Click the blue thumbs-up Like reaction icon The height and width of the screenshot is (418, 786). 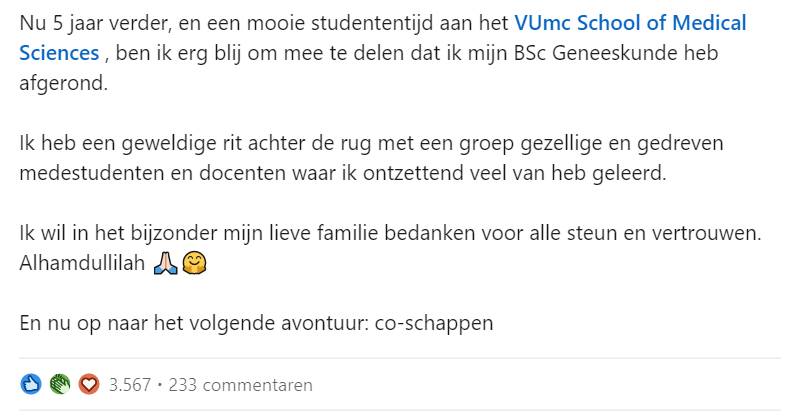tap(30, 384)
